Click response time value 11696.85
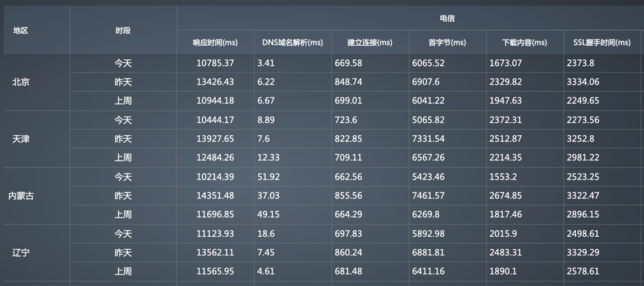The image size is (644, 286). pyautogui.click(x=215, y=214)
